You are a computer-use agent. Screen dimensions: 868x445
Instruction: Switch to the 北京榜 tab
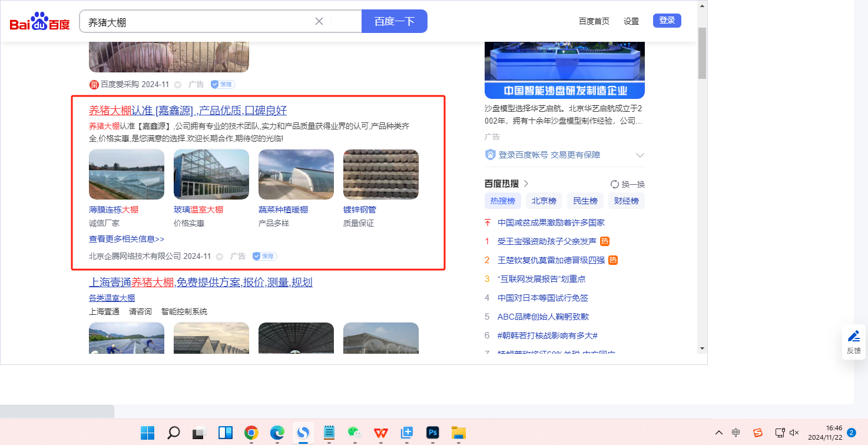pos(544,201)
